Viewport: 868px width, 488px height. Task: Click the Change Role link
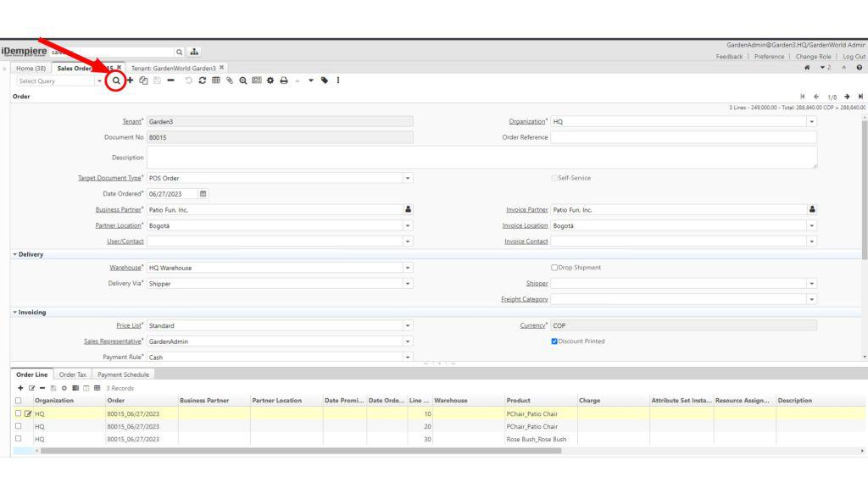[814, 57]
